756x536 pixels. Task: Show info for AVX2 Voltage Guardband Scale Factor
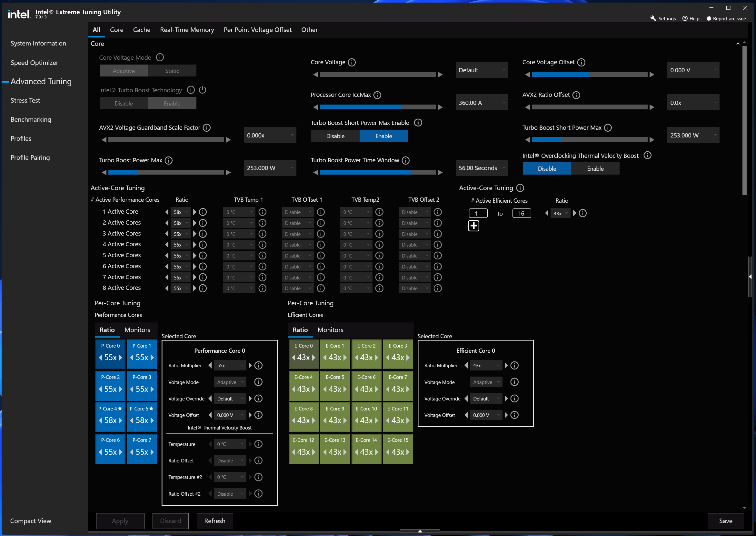point(206,128)
